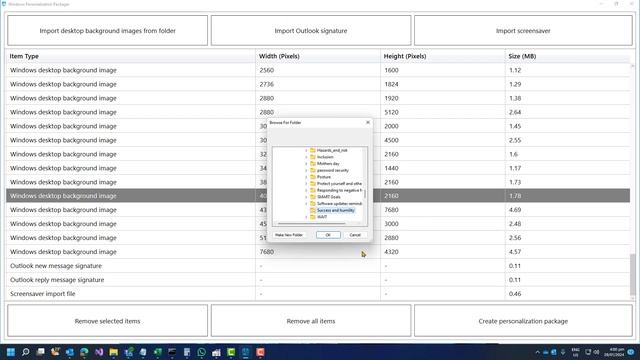The height and width of the screenshot is (360, 640).
Task: Sort by Height (Pixels) column header
Action: tap(442, 56)
